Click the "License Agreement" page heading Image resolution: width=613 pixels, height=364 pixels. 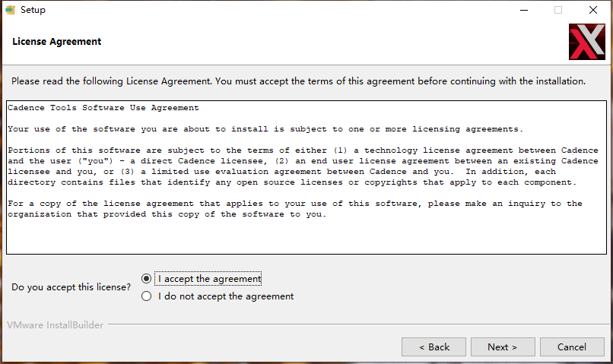click(57, 41)
